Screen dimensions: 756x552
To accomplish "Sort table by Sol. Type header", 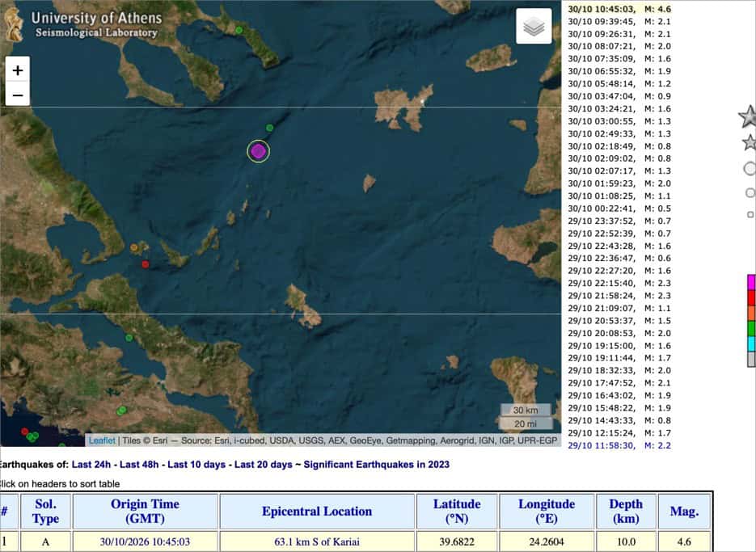I will point(45,512).
